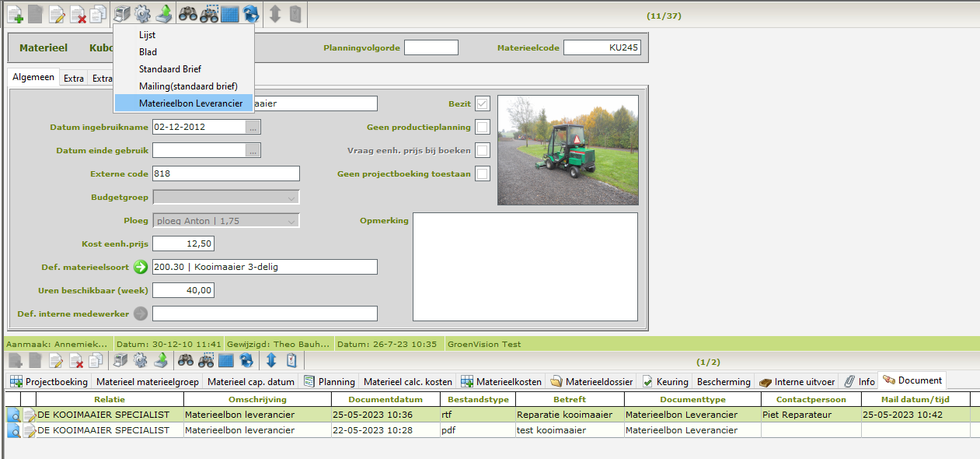Click the blue grid view icon in top toolbar
Image resolution: width=980 pixels, height=459 pixels.
point(229,13)
